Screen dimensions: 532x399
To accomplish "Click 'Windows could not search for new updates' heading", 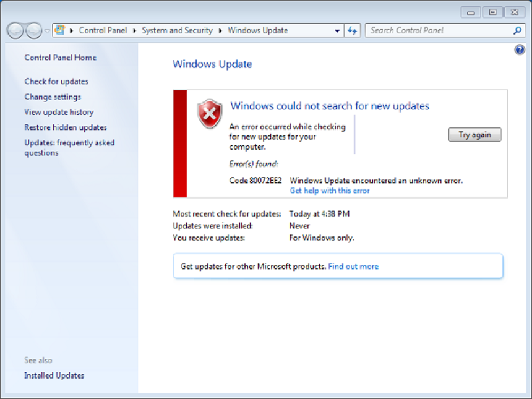I will pos(330,106).
